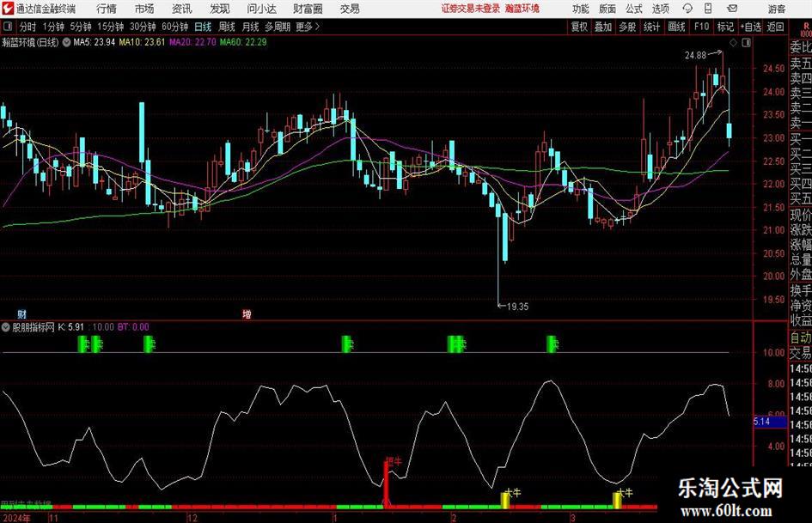Open the 财富圈 menu

(308, 9)
